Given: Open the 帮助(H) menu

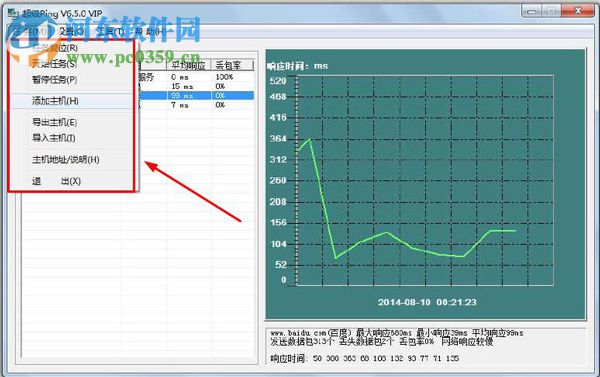Looking at the screenshot, I should tap(150, 32).
